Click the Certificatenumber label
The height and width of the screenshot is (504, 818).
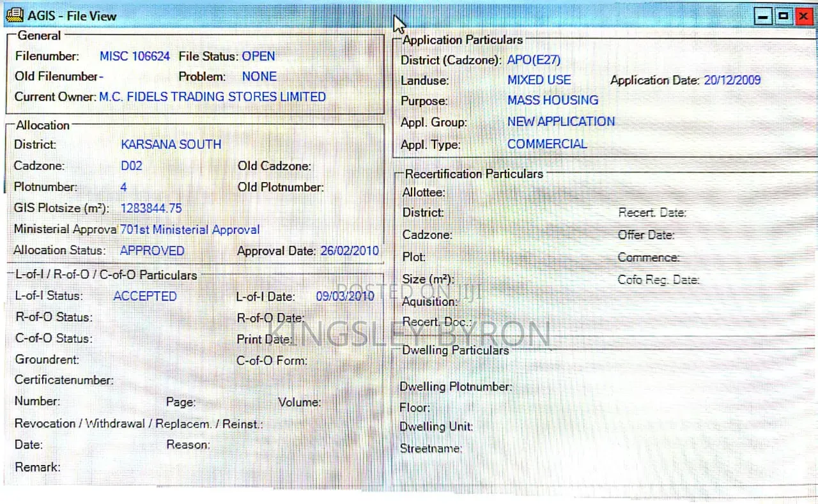tap(64, 380)
